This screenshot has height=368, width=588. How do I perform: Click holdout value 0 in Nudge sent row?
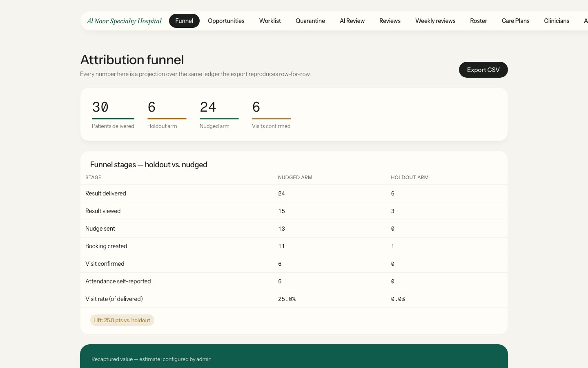(393, 229)
